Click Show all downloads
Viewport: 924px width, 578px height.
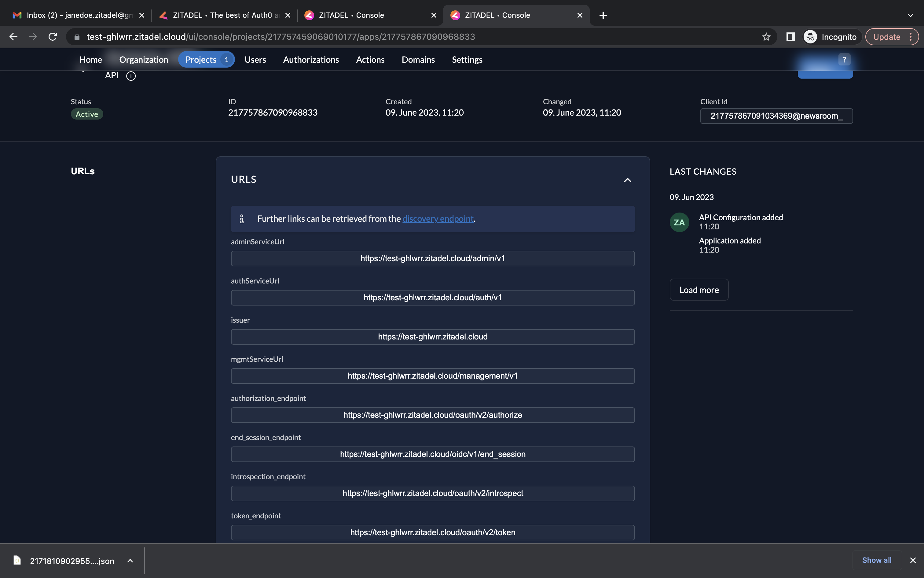pyautogui.click(x=877, y=560)
